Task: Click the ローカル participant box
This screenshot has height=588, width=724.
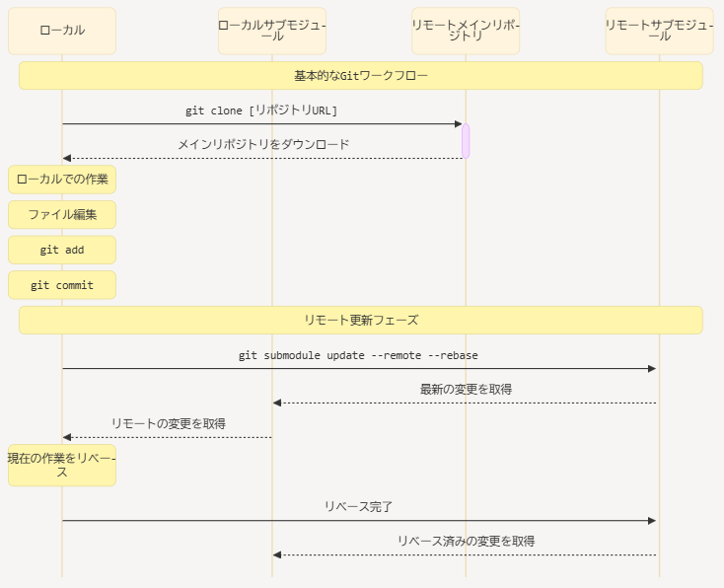Action: pos(62,31)
